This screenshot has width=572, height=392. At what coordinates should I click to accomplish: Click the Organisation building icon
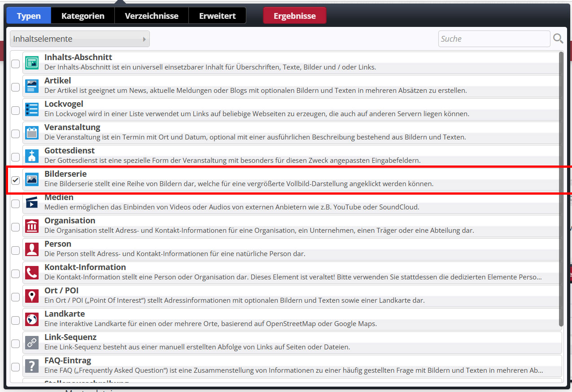pos(32,226)
